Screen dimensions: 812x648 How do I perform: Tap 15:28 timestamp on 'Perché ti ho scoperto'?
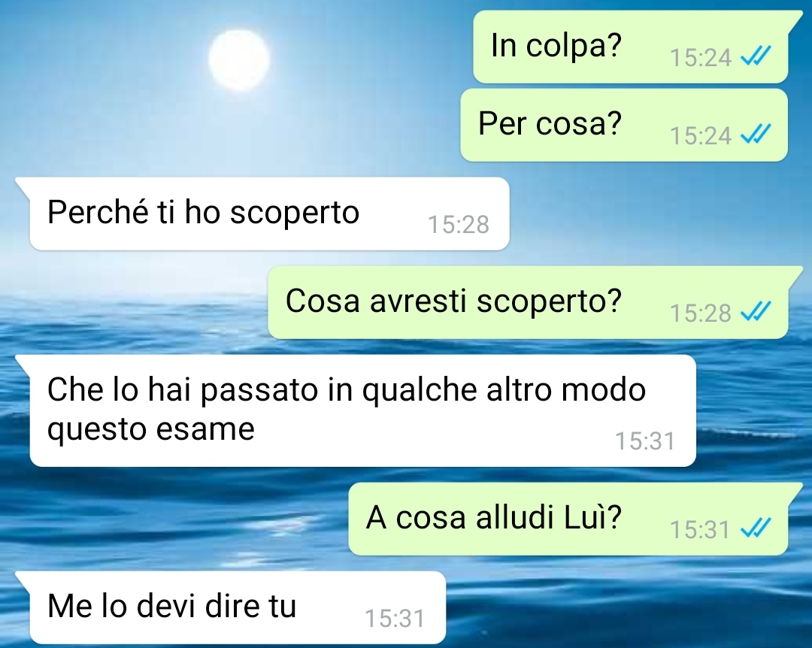459,224
